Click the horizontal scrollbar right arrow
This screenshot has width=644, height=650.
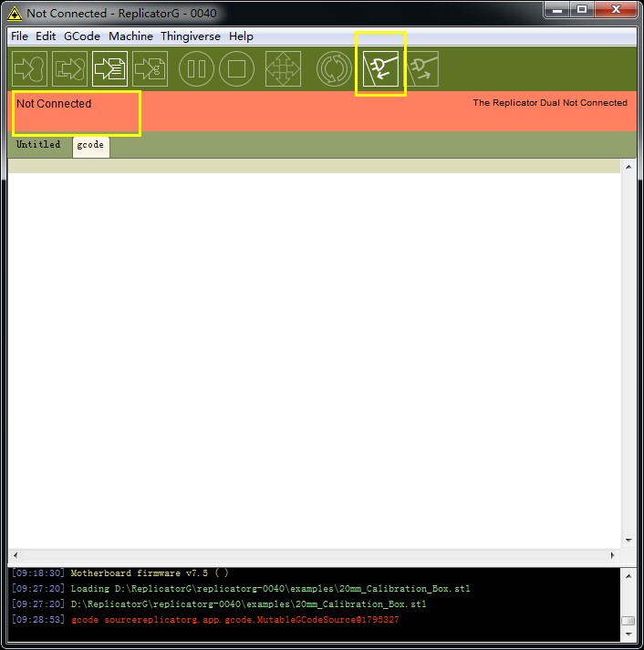[x=612, y=555]
